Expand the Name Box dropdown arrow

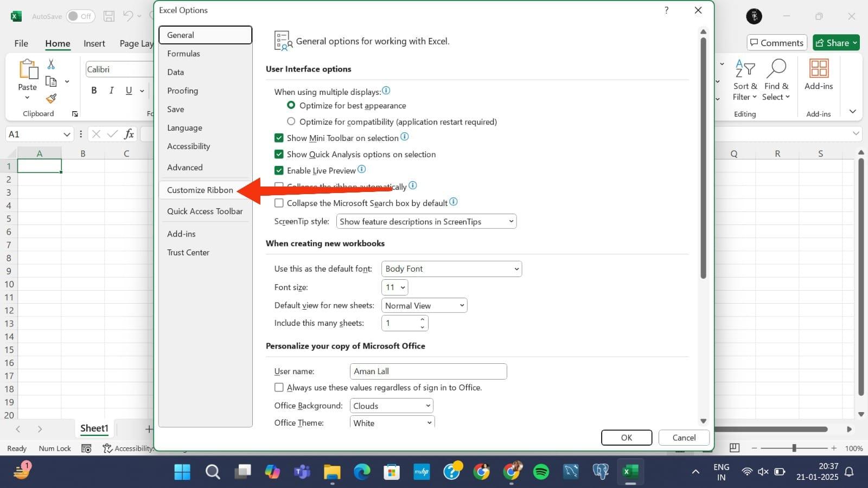point(67,134)
